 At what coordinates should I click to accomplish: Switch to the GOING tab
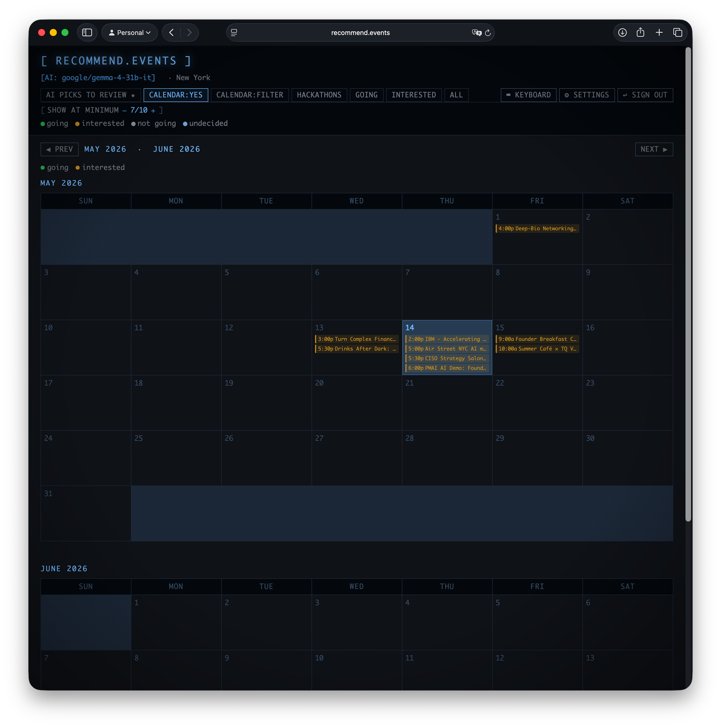366,95
